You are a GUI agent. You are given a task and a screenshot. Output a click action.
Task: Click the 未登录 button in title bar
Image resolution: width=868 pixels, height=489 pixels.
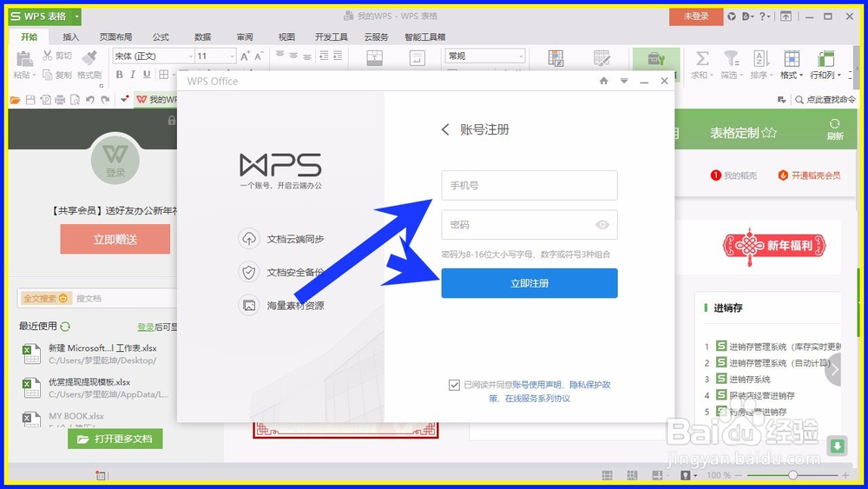pyautogui.click(x=696, y=17)
